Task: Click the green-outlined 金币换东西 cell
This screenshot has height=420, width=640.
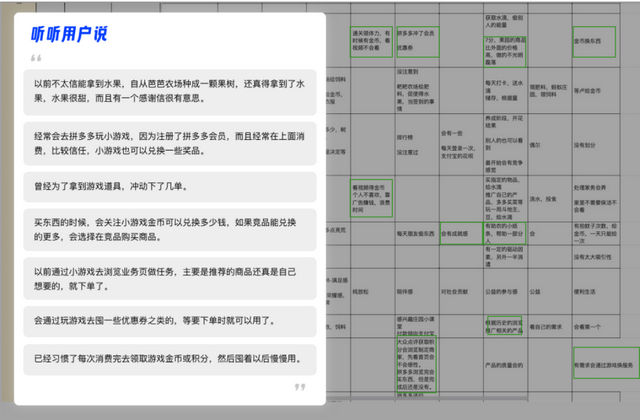Action: (594, 42)
